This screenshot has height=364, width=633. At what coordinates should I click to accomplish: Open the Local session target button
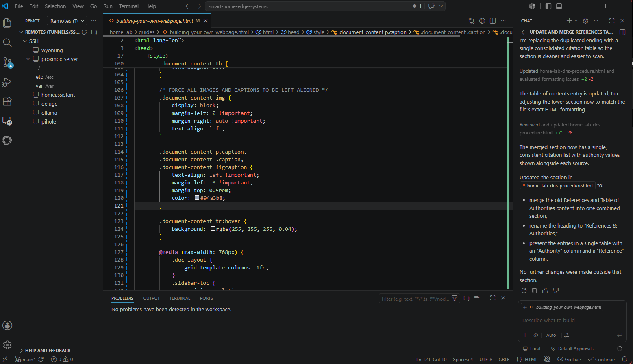click(x=532, y=349)
